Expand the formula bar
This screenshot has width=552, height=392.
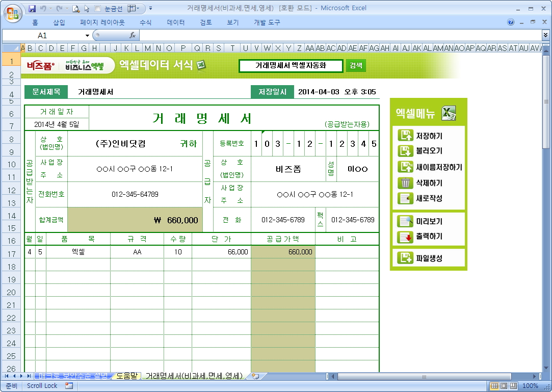coord(546,35)
